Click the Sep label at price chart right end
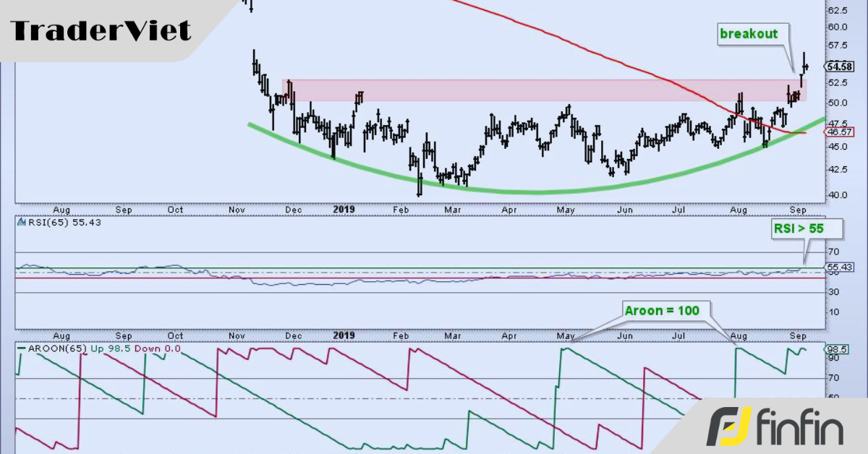This screenshot has width=868, height=454. click(x=797, y=209)
